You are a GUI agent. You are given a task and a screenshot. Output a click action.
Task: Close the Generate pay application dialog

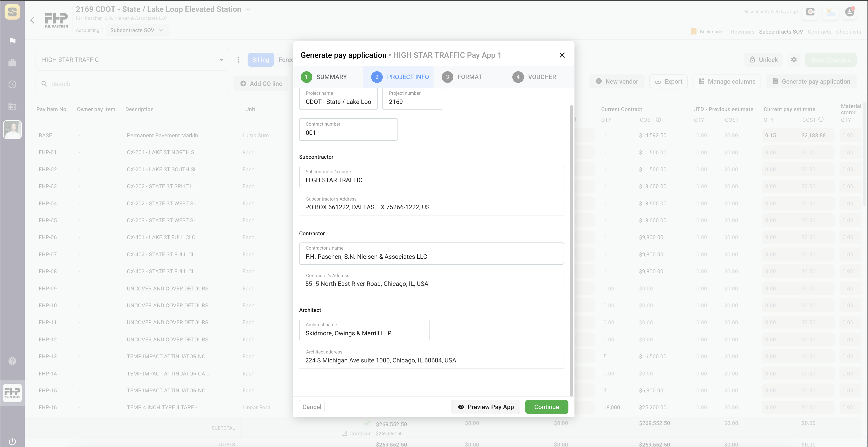point(562,55)
